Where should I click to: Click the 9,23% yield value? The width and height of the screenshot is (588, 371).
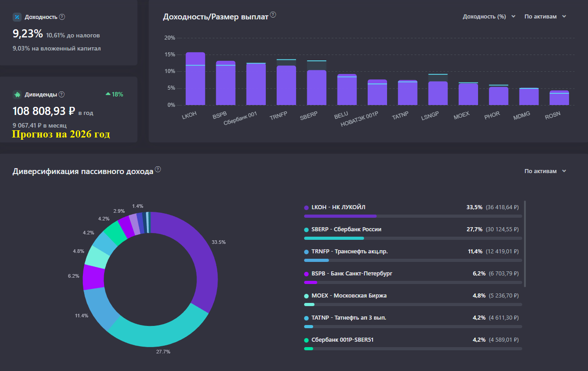[27, 33]
